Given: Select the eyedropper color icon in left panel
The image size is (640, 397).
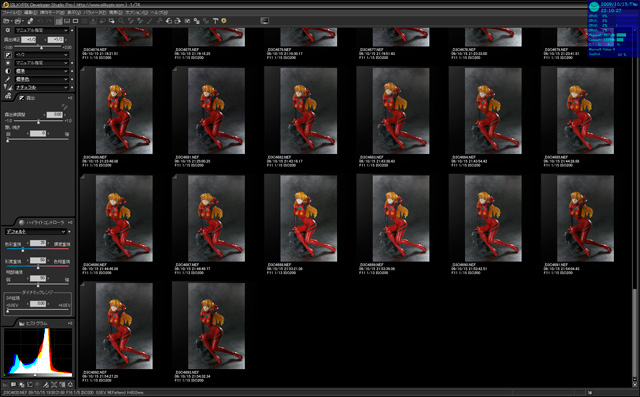Looking at the screenshot, I should (8, 79).
